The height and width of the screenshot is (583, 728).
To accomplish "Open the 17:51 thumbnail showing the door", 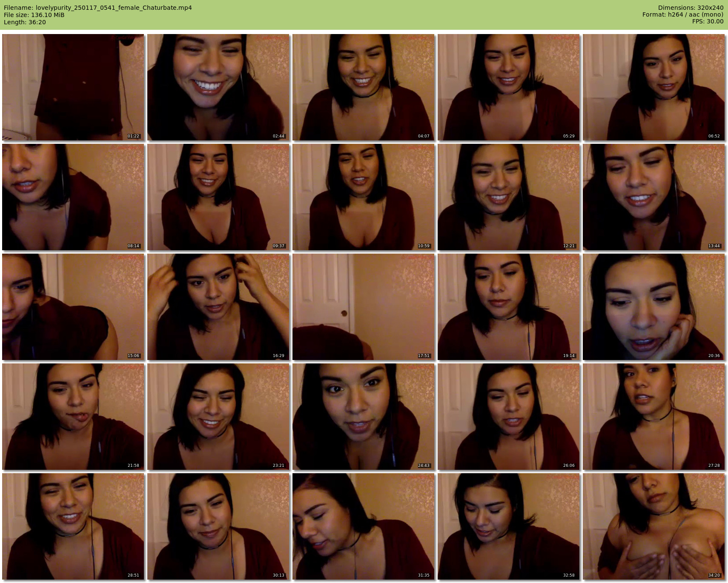I will pos(363,307).
